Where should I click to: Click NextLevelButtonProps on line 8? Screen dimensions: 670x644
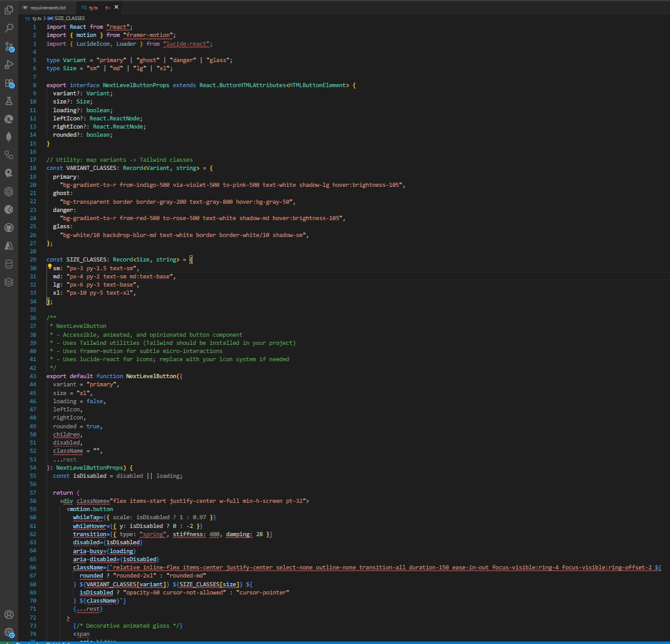pyautogui.click(x=136, y=85)
